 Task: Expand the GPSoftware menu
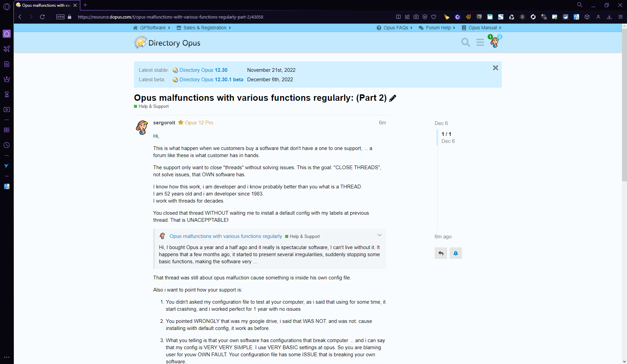(152, 28)
